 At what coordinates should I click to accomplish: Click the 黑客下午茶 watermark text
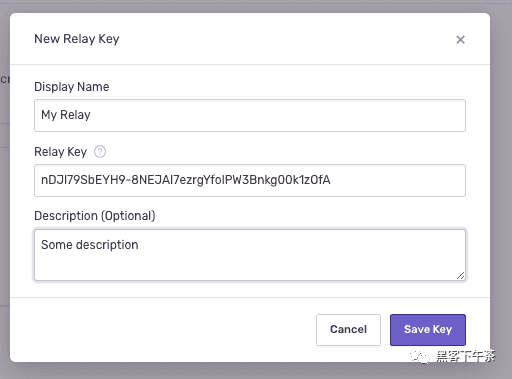click(x=465, y=356)
